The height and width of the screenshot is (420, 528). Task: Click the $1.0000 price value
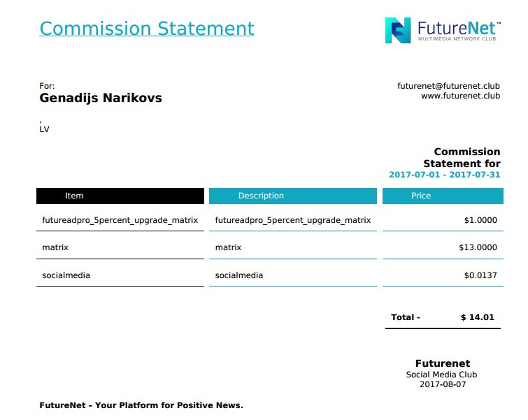click(x=480, y=220)
